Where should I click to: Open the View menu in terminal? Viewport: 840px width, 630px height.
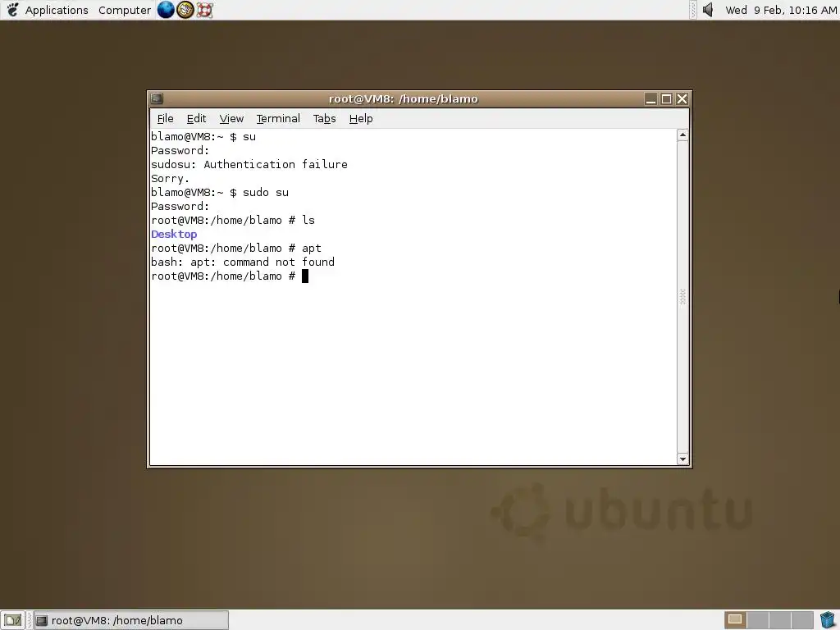231,118
